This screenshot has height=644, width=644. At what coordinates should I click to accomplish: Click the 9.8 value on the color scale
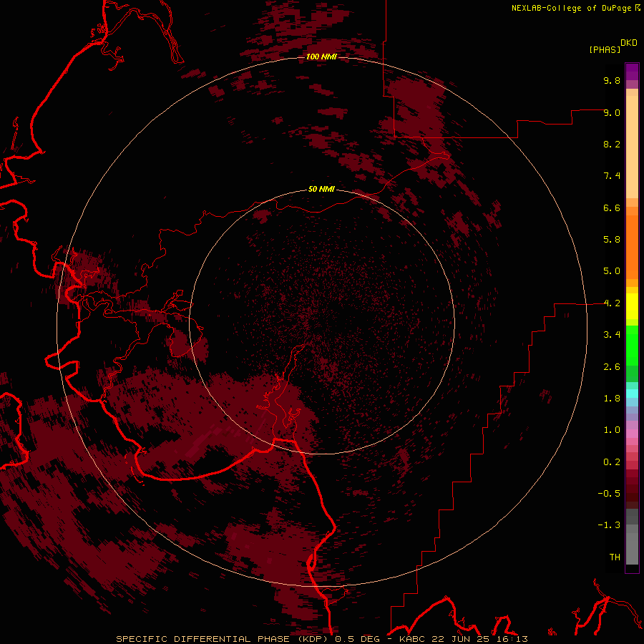(612, 80)
